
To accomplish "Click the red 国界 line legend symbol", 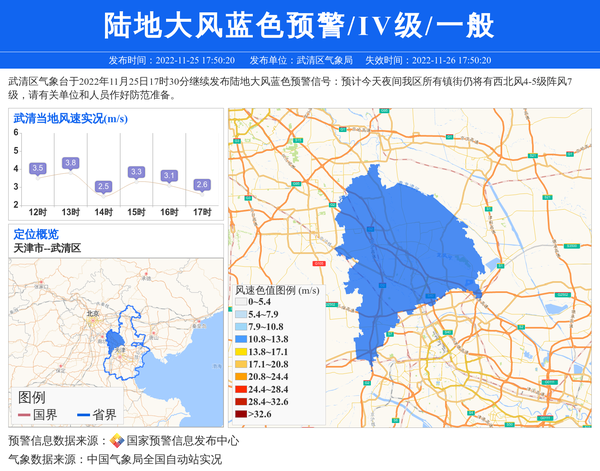I will (24, 415).
